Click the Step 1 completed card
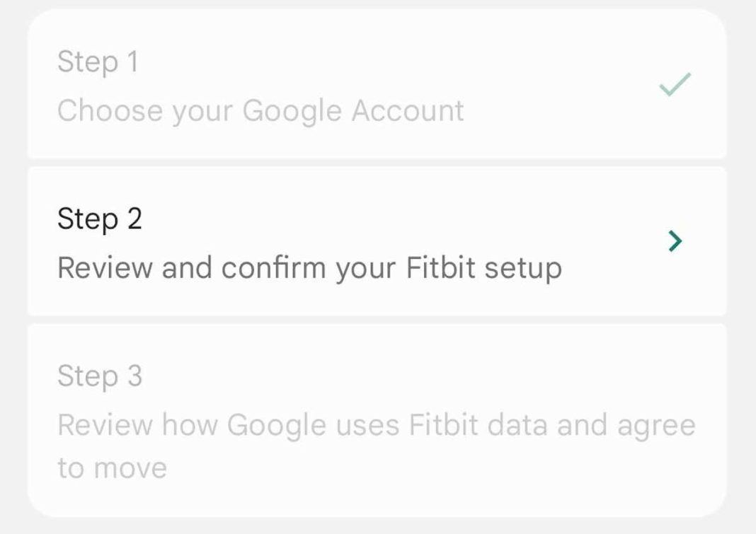756x534 pixels. [x=378, y=85]
